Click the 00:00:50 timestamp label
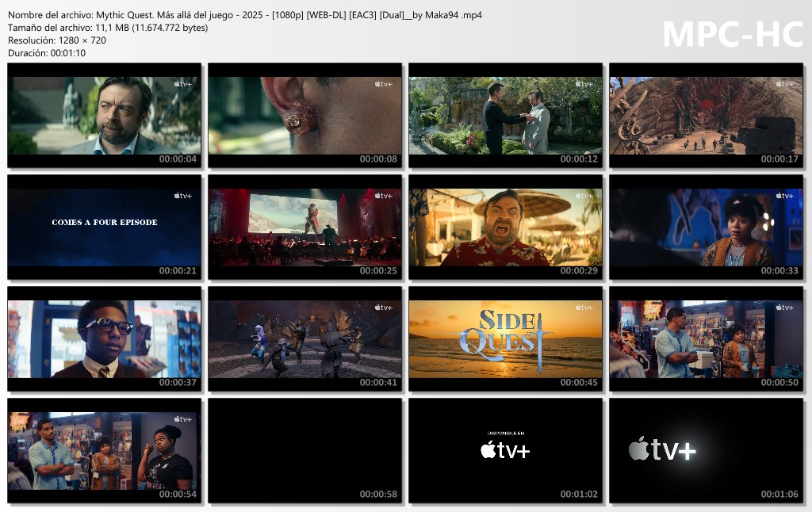The width and height of the screenshot is (812, 512). pos(779,383)
